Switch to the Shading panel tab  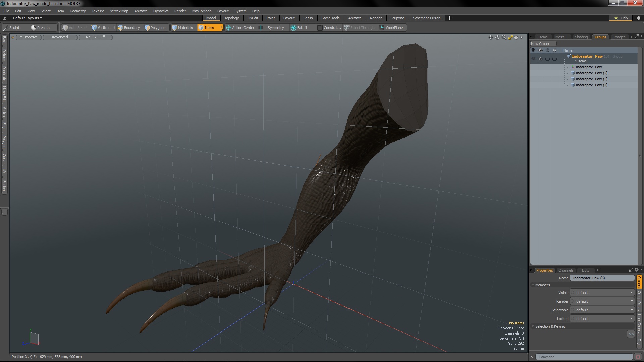click(581, 37)
